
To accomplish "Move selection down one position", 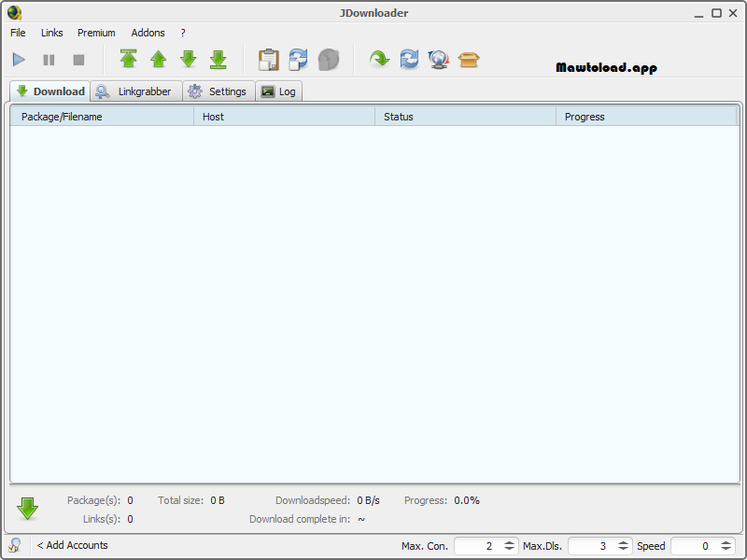I will pos(189,59).
